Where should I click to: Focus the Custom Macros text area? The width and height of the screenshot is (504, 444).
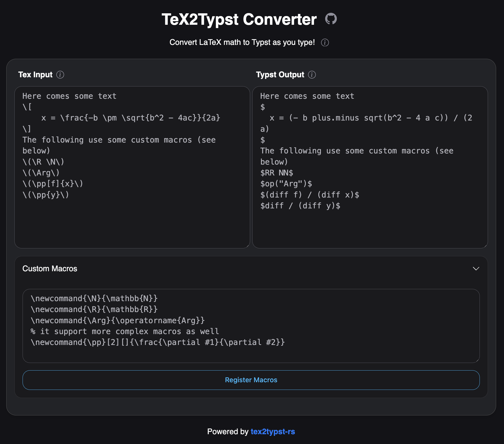[251, 326]
